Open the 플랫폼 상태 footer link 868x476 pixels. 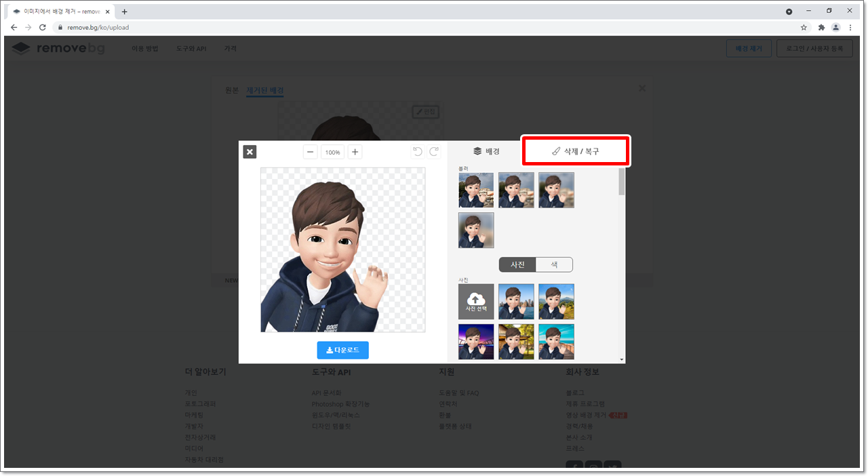coord(455,426)
